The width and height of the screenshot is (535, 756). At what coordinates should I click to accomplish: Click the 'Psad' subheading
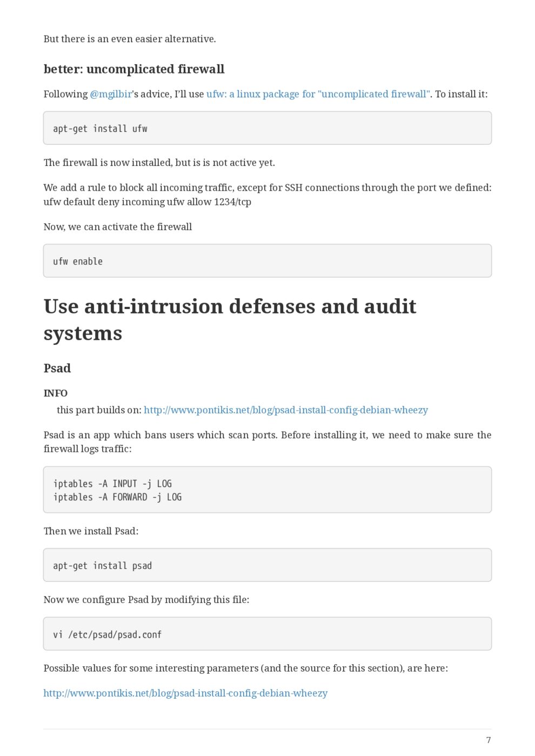(57, 369)
